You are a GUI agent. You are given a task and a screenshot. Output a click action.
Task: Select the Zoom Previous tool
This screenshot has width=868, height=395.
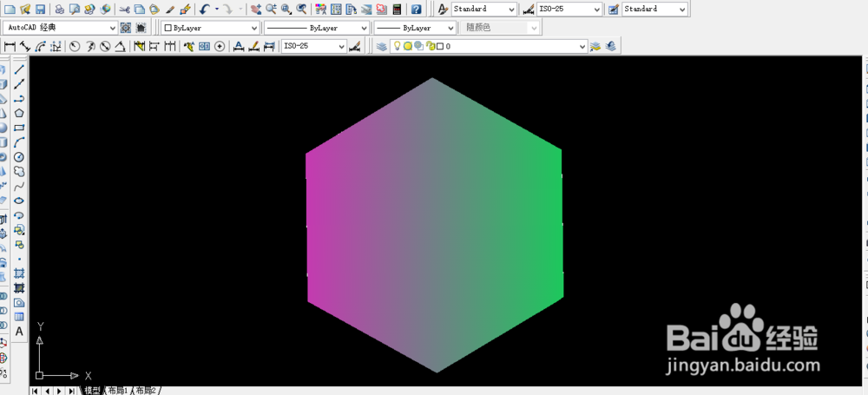[x=301, y=10]
